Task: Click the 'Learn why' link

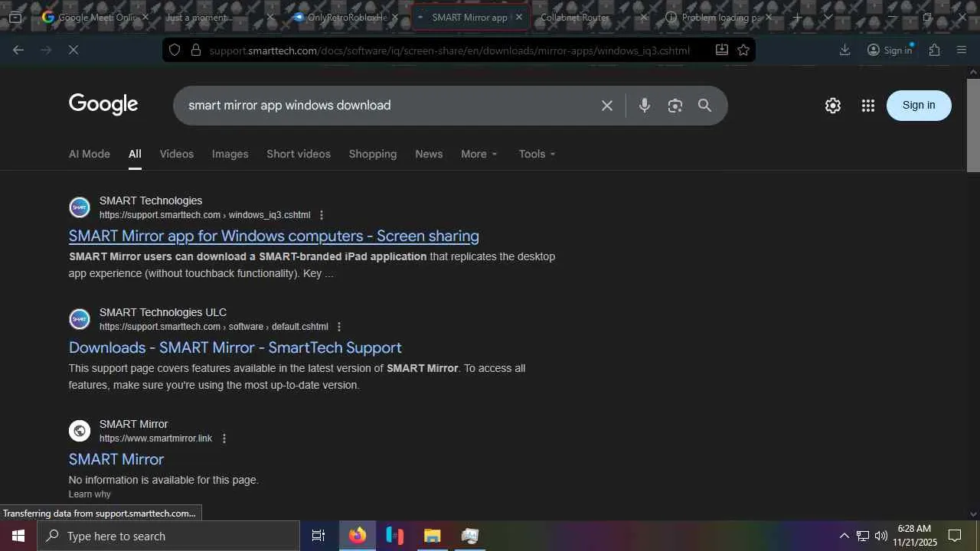Action: (x=90, y=494)
